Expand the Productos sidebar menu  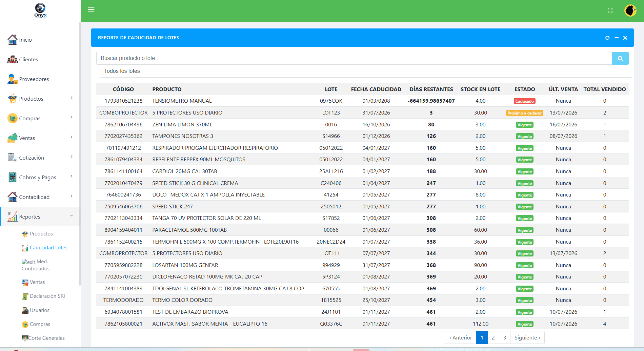click(x=40, y=99)
